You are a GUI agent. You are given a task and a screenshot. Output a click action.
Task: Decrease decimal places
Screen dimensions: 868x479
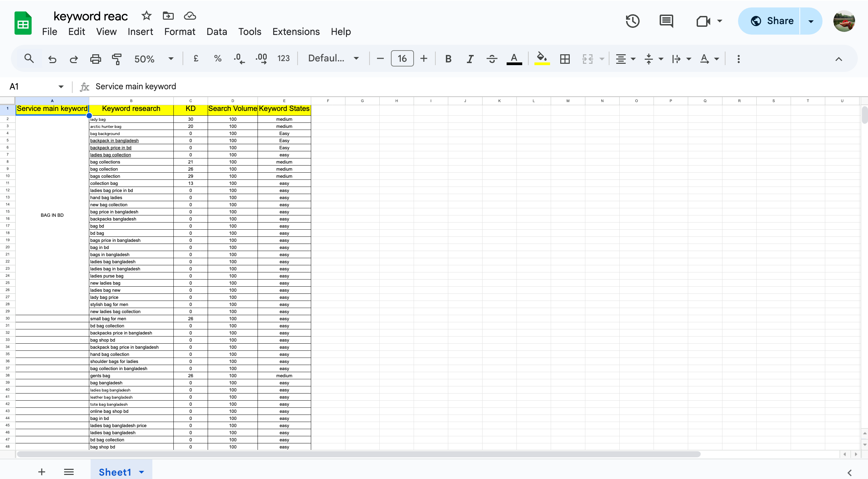click(x=239, y=58)
